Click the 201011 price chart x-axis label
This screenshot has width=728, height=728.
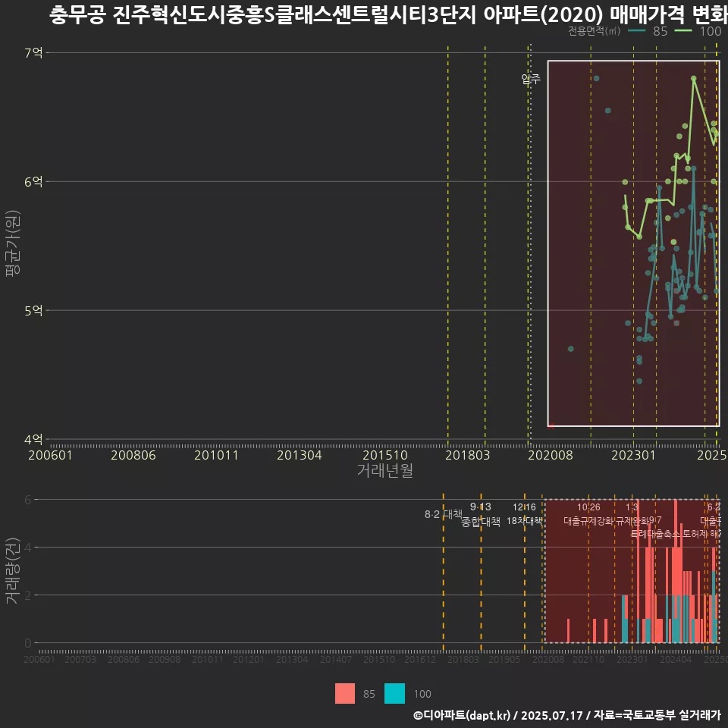(216, 456)
